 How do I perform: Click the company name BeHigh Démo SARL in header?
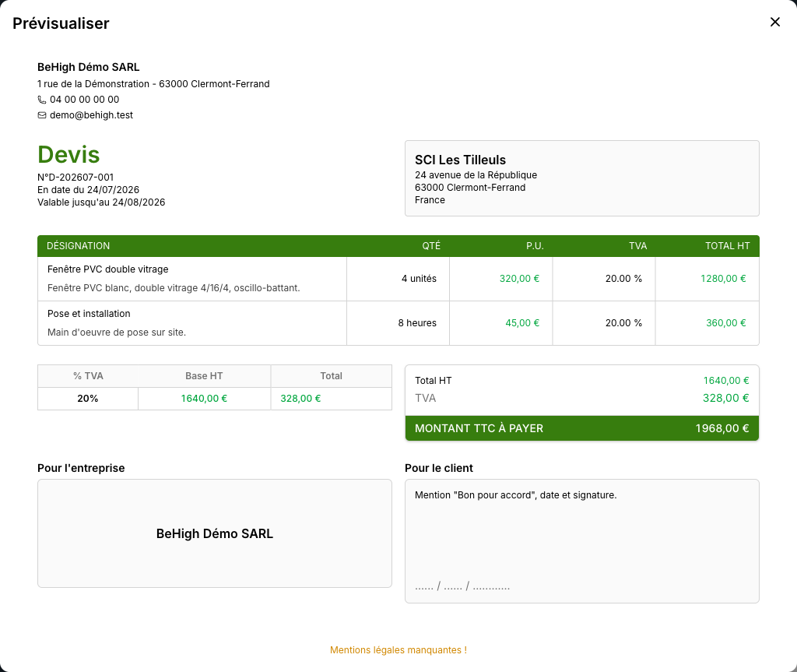click(89, 67)
